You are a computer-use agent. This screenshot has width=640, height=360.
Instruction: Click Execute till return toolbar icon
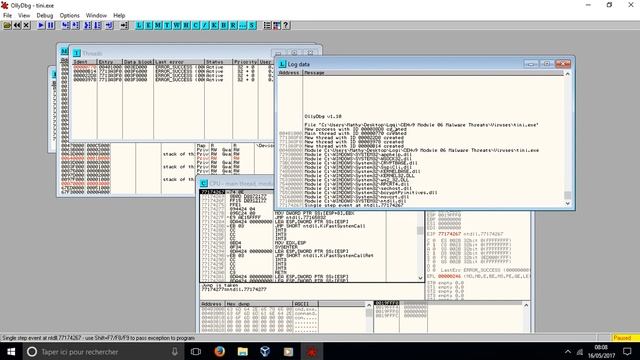pos(109,25)
